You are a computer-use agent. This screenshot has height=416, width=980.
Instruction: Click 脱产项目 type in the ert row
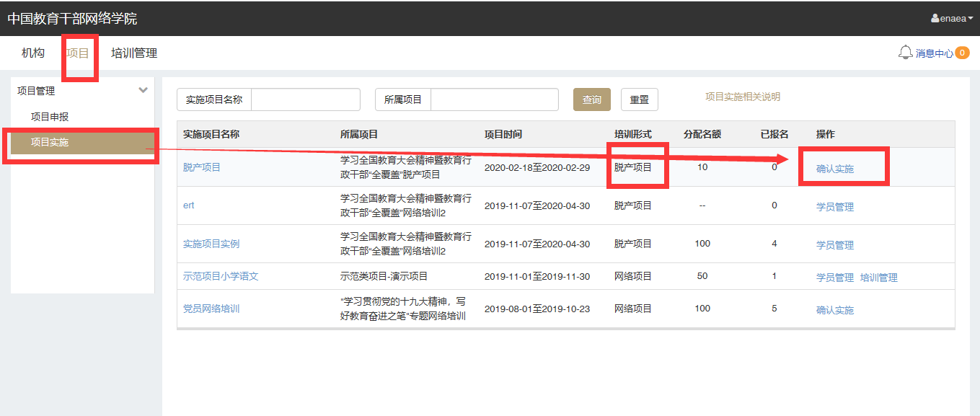point(633,205)
